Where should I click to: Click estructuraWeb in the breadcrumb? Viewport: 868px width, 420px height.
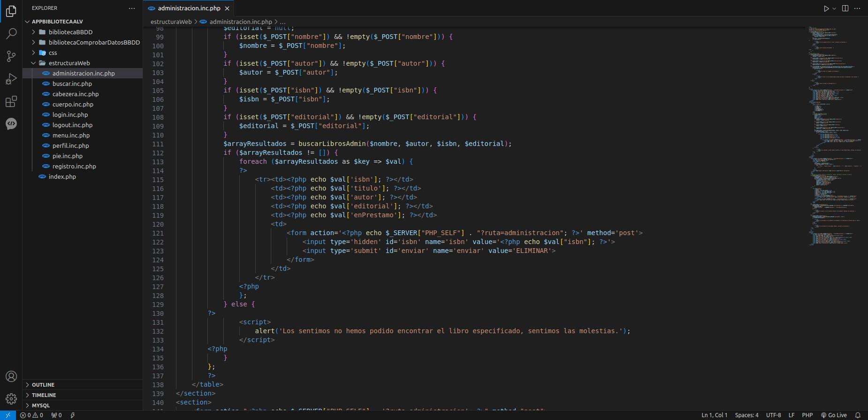(x=171, y=22)
